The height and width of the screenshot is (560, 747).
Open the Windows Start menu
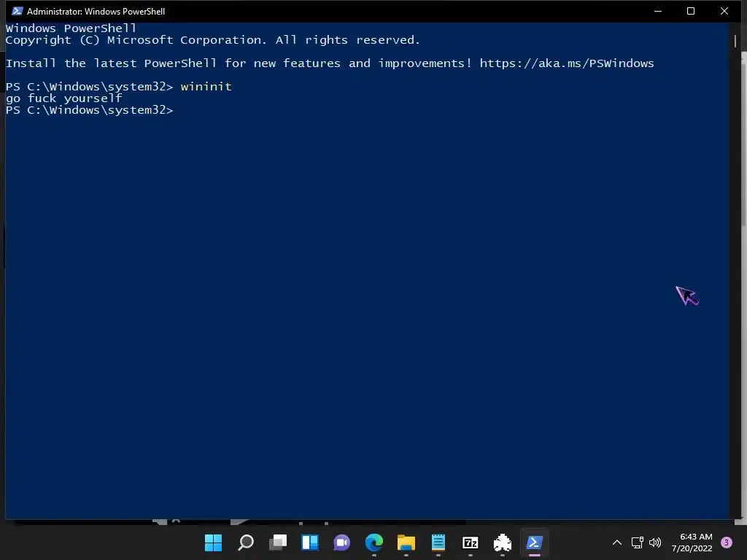click(214, 542)
